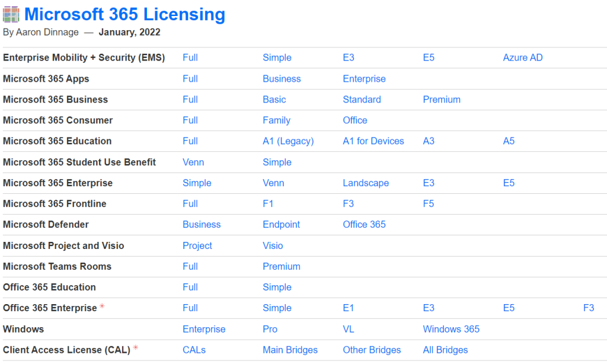The height and width of the screenshot is (364, 607).
Task: Open the A1 (Legacy) link
Action: [x=288, y=141]
